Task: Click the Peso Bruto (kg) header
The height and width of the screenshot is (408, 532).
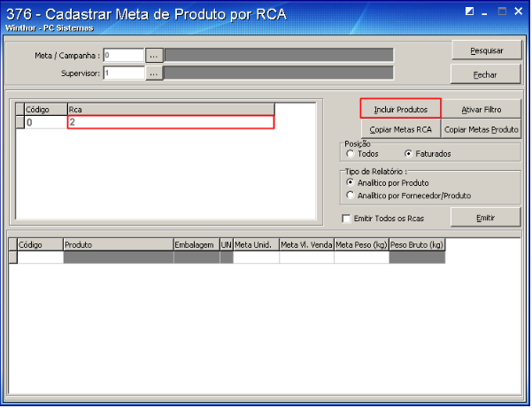Action: tap(417, 244)
